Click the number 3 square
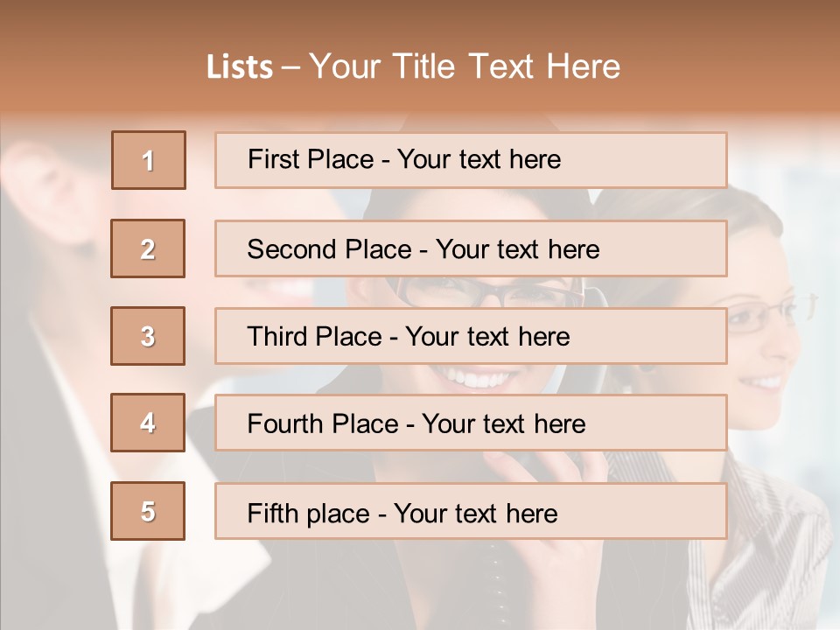Viewport: 840px width, 630px height. click(148, 336)
